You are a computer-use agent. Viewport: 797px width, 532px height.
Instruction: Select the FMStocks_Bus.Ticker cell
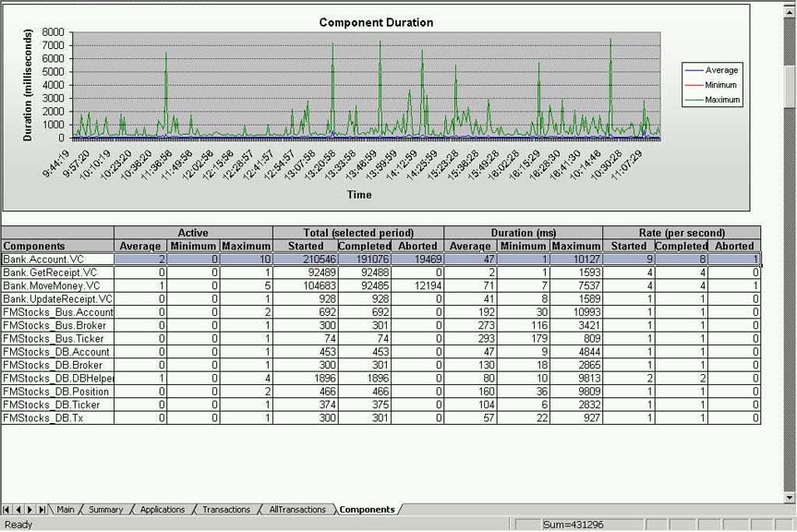[57, 338]
